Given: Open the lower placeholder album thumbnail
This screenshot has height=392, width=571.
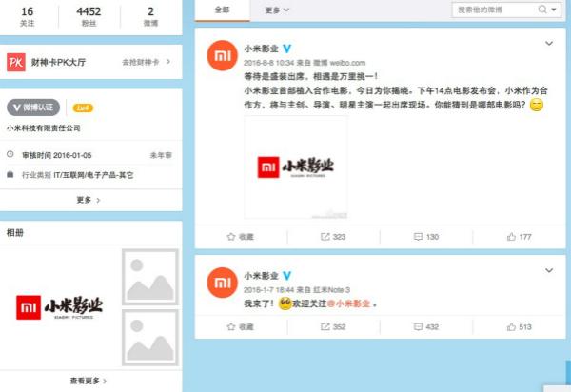Looking at the screenshot, I should 150,338.
